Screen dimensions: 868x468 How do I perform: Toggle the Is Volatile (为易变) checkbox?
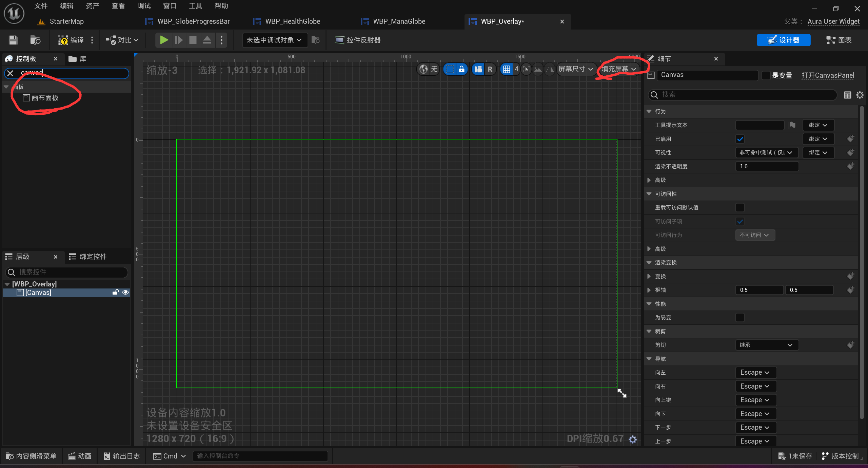pos(740,318)
